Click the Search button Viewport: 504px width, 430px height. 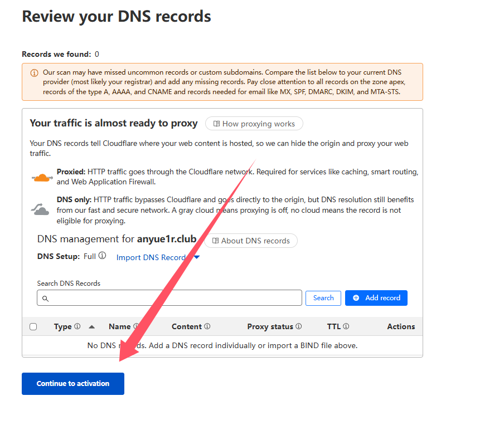tap(323, 298)
